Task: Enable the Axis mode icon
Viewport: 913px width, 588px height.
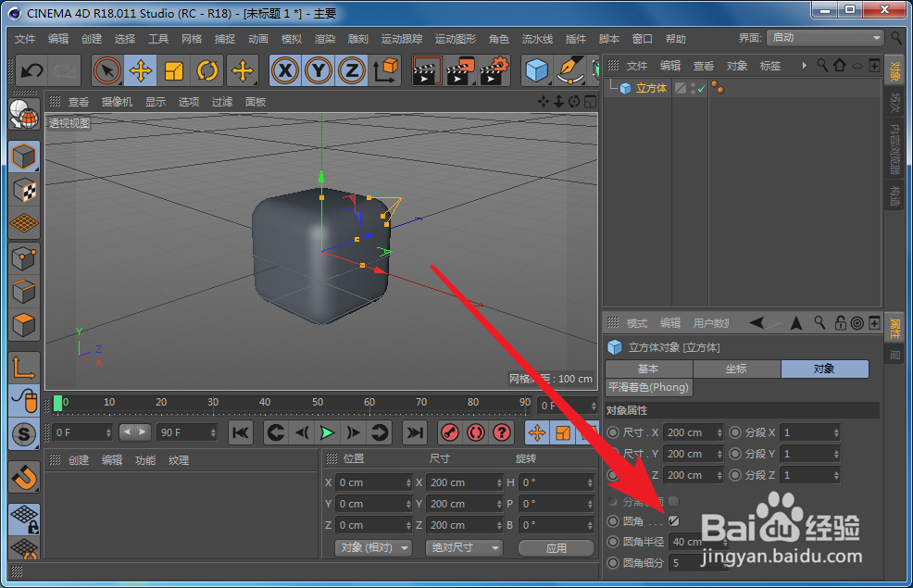Action: pos(24,367)
